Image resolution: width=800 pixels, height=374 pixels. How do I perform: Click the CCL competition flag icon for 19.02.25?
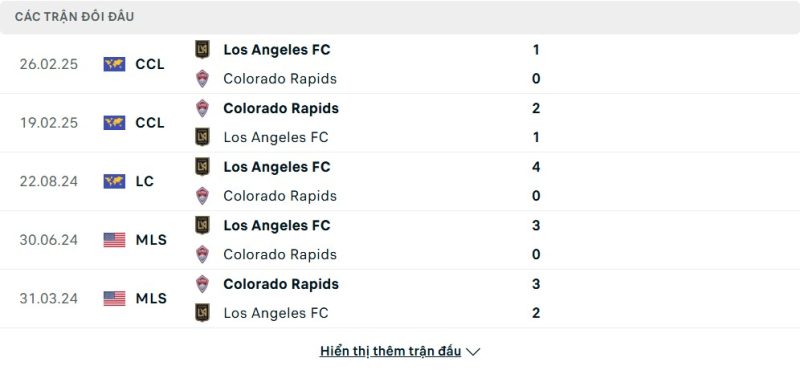[x=114, y=123]
